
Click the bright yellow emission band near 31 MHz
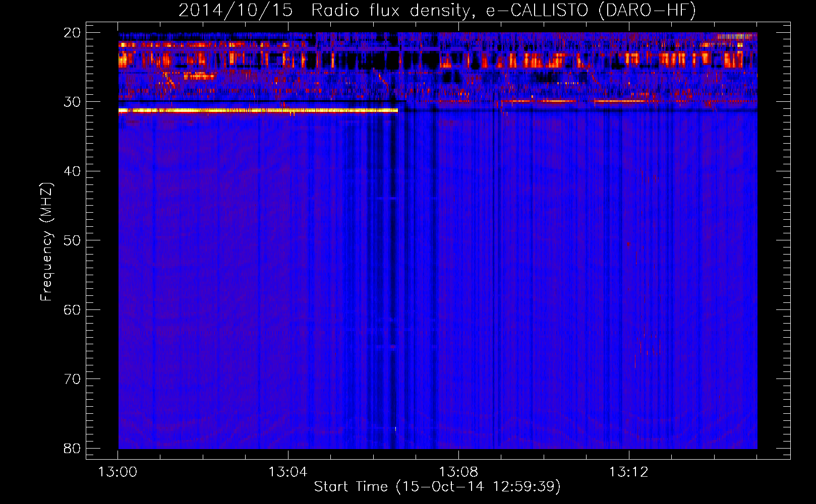tap(258, 110)
